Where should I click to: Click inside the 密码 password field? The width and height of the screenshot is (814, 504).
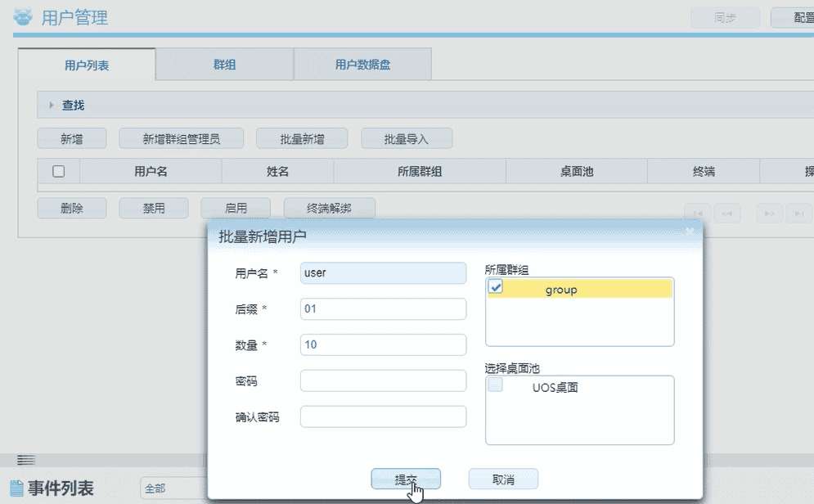[x=382, y=380]
